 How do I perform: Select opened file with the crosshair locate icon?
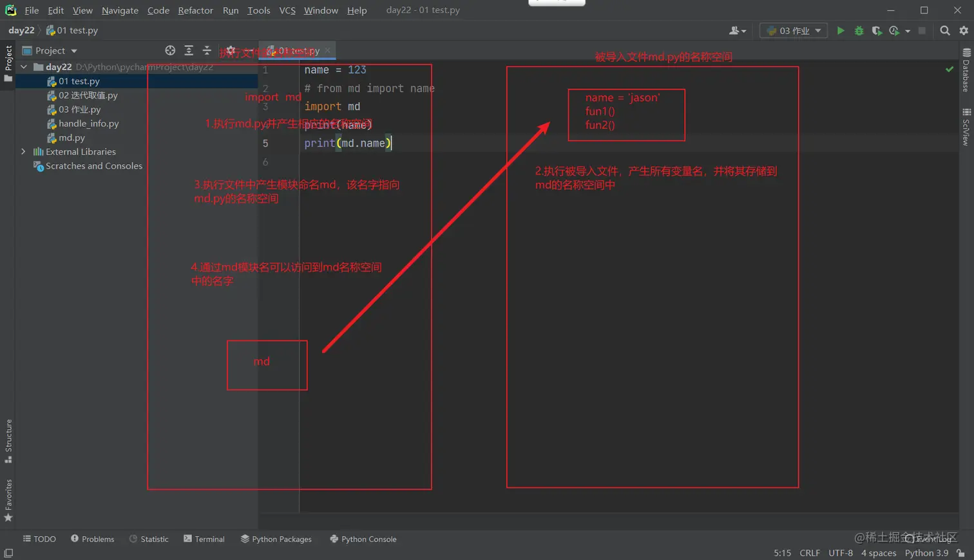[170, 50]
